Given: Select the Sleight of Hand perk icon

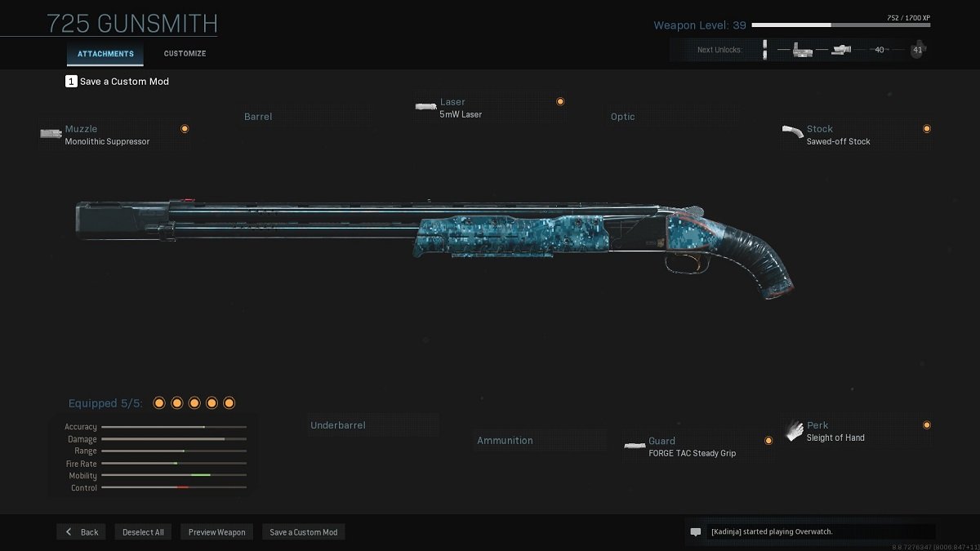Looking at the screenshot, I should [794, 432].
